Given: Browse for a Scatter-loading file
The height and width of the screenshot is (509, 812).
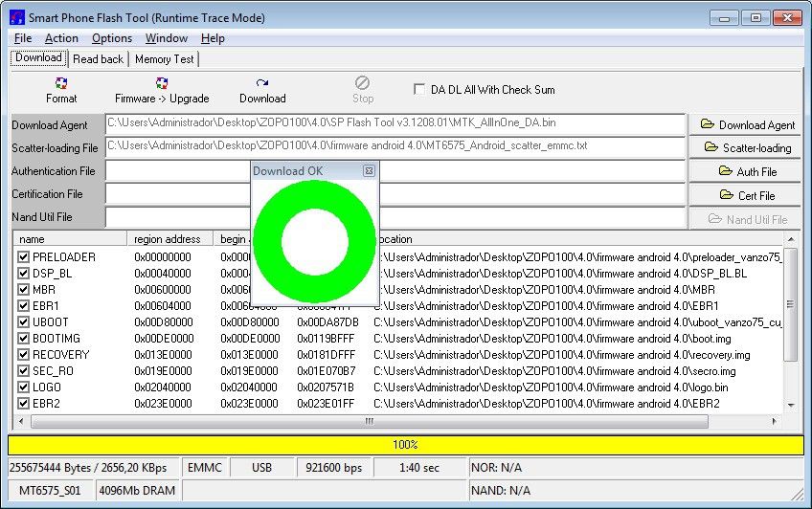Looking at the screenshot, I should coord(745,148).
